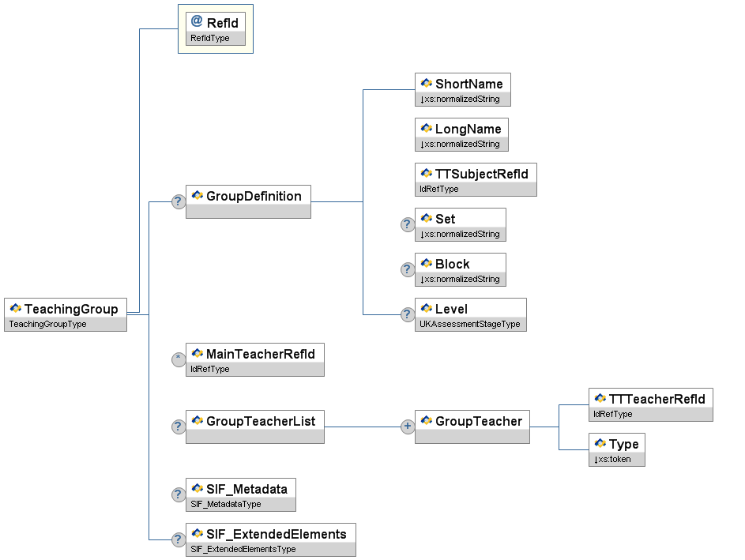Open the TeachingGroupType type label
The width and height of the screenshot is (745, 560).
click(47, 324)
